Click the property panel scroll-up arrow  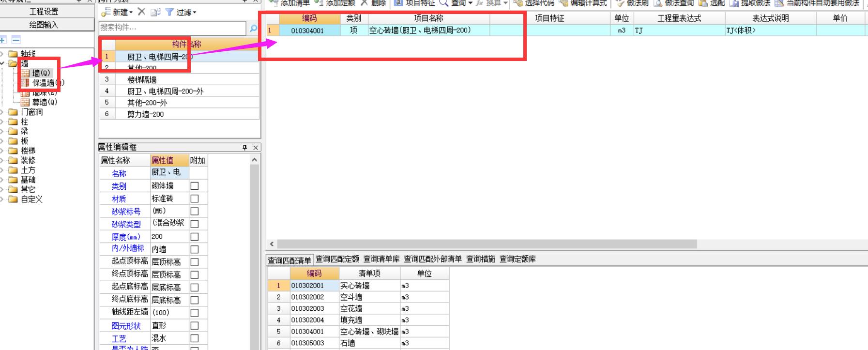[255, 160]
